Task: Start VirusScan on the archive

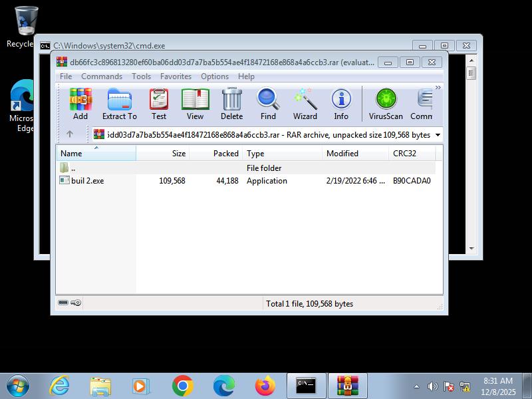Action: click(x=386, y=104)
